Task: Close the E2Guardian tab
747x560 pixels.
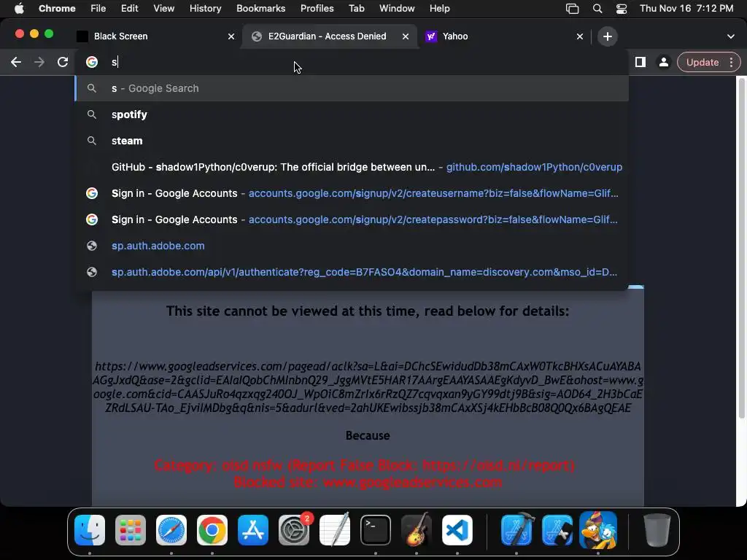Action: pyautogui.click(x=406, y=36)
